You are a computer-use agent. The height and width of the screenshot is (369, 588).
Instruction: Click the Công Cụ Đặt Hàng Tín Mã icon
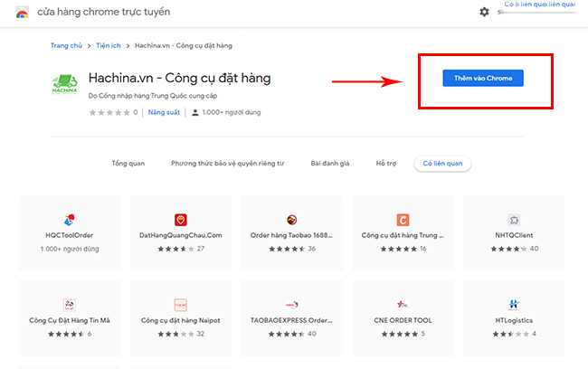coord(70,305)
